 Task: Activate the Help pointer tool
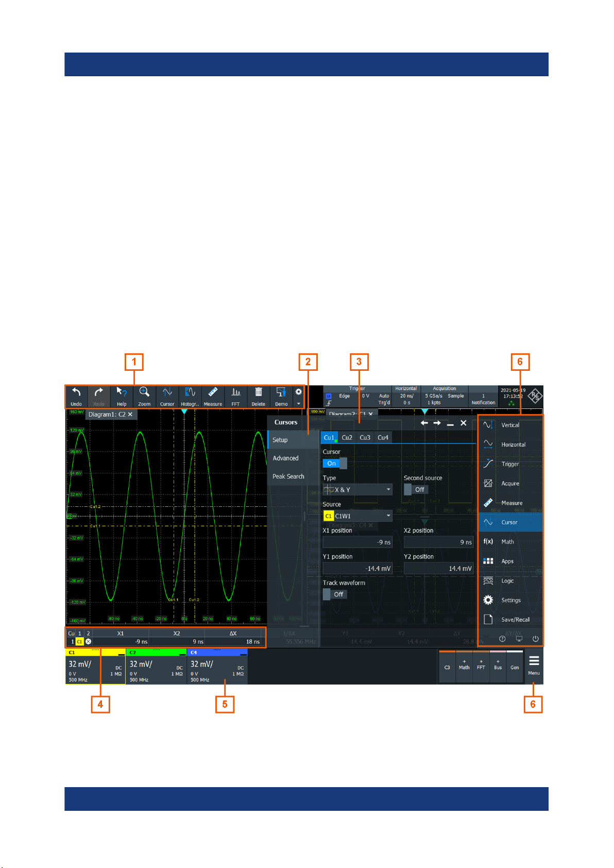[122, 397]
